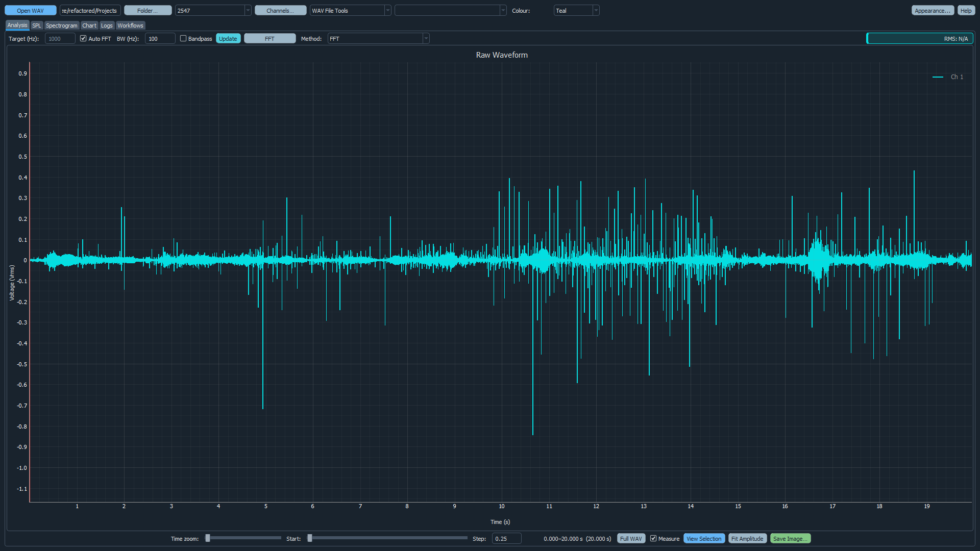Screen dimensions: 980x551
Task: Open the Teal colour dropdown
Action: coord(576,11)
